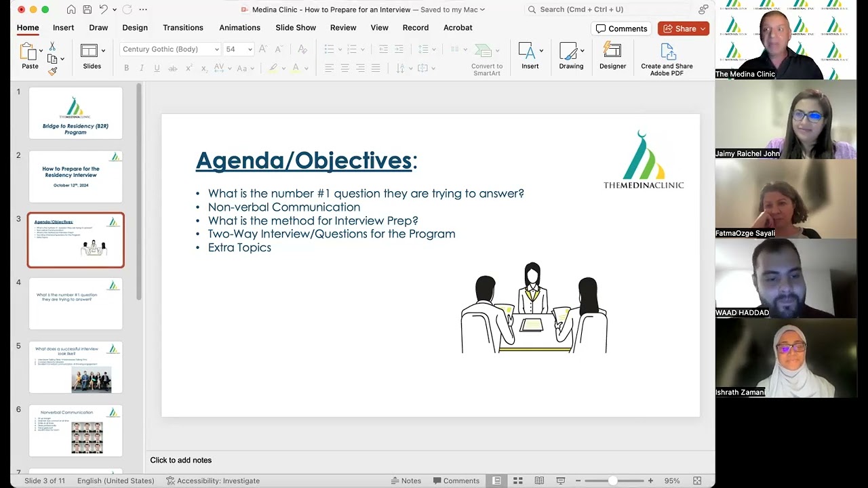Click Create and Share Adobe PDF

coord(667,60)
